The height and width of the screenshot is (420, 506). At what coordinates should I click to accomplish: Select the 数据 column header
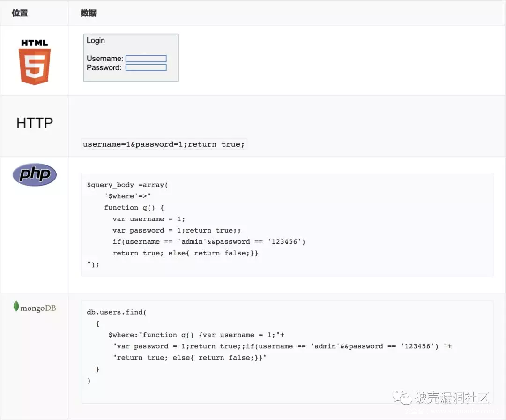pos(89,13)
